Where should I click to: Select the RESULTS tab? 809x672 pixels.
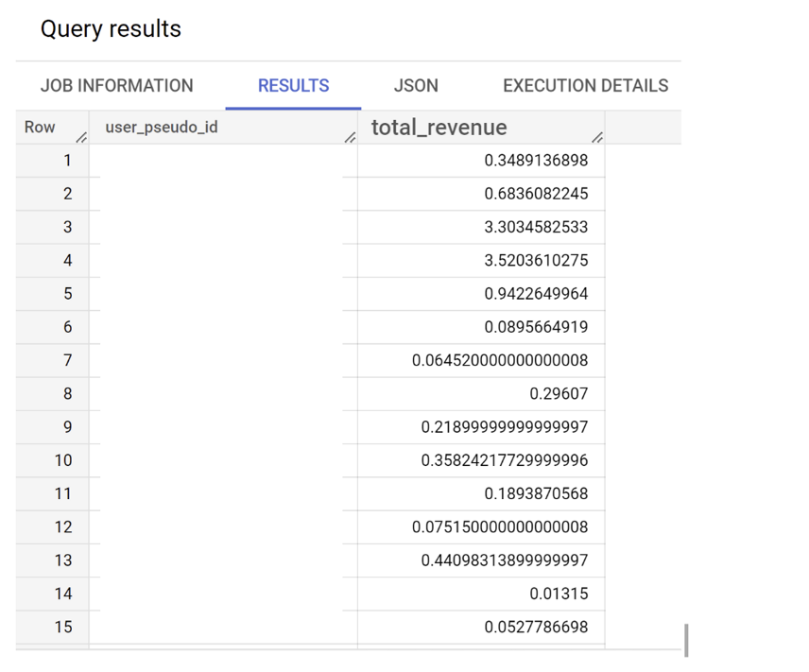pyautogui.click(x=293, y=85)
